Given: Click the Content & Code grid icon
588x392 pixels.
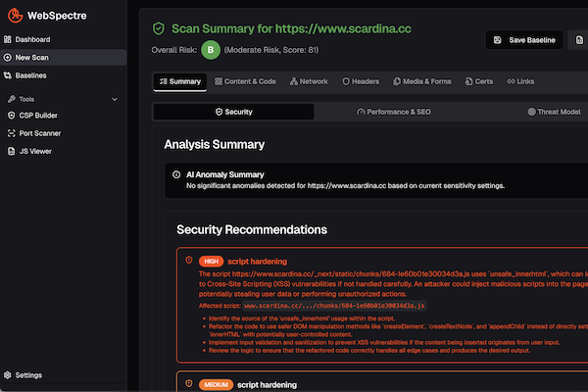Looking at the screenshot, I should [219, 81].
